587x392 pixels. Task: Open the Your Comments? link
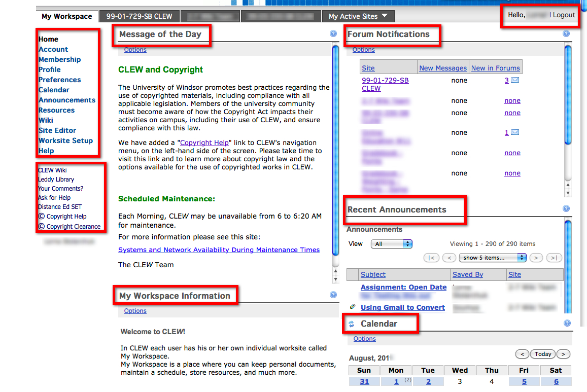click(x=61, y=189)
